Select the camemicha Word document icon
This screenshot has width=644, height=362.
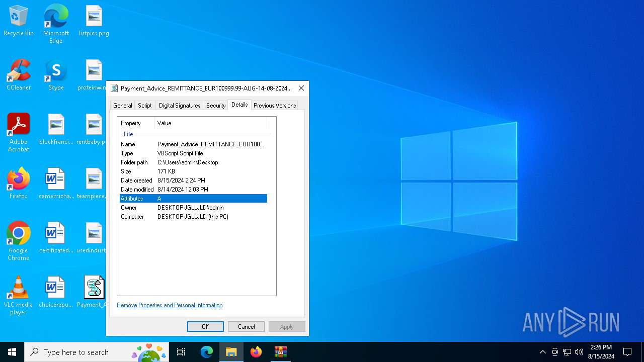pyautogui.click(x=56, y=184)
